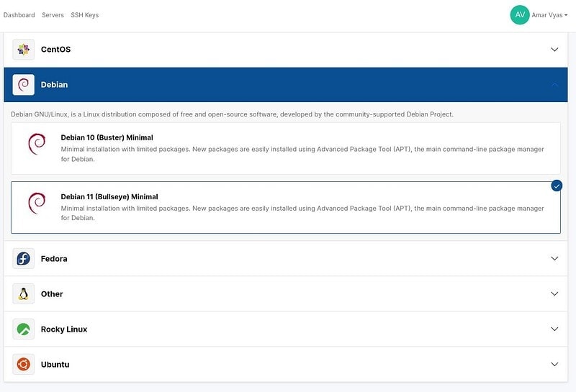
Task: Click the Other heading text
Action: tap(52, 293)
